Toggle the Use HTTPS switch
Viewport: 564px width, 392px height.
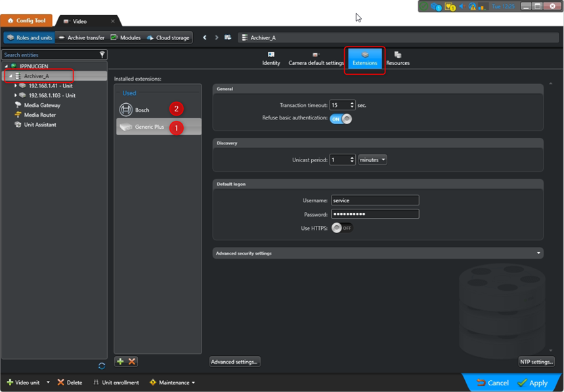pyautogui.click(x=341, y=228)
